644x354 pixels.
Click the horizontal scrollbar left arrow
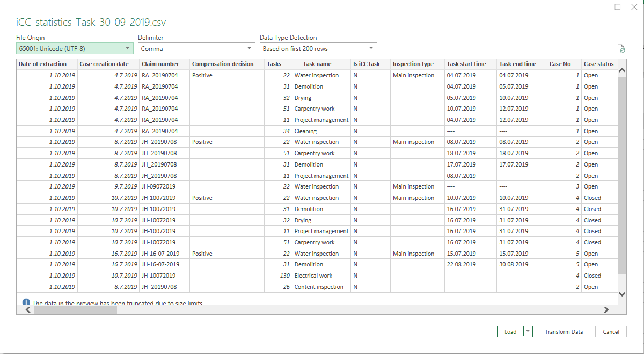tap(28, 309)
